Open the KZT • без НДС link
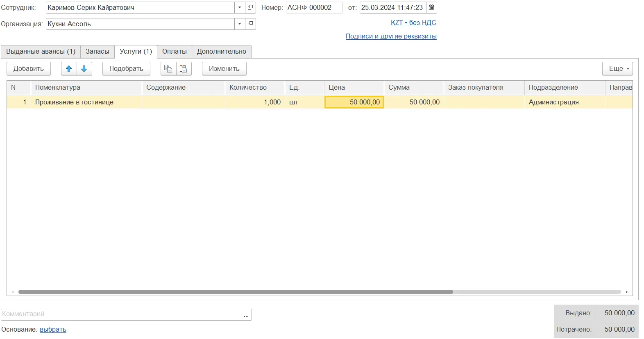Screen dimensions: 644x339 (413, 23)
